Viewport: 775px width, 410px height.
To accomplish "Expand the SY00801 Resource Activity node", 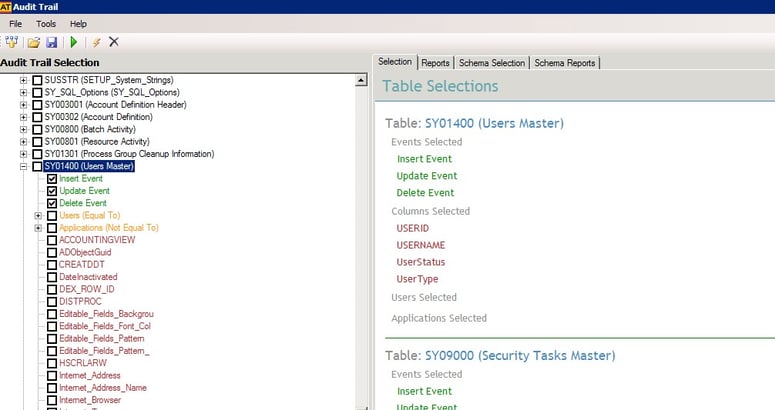I will [23, 142].
